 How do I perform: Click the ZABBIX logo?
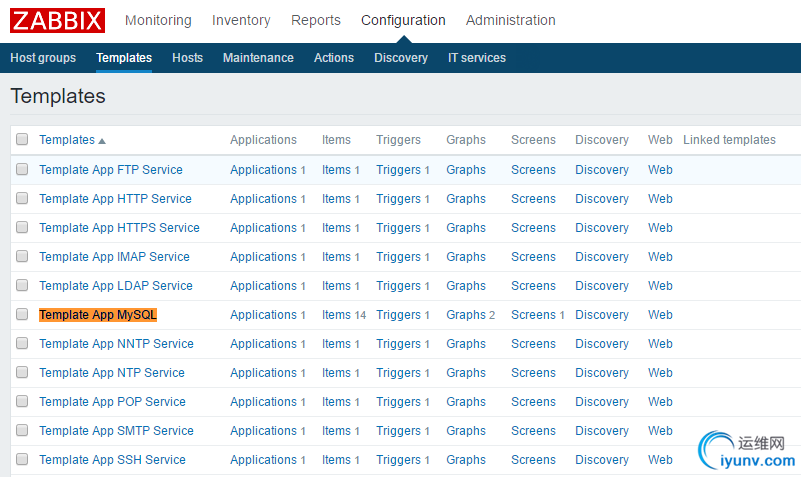coord(57,20)
